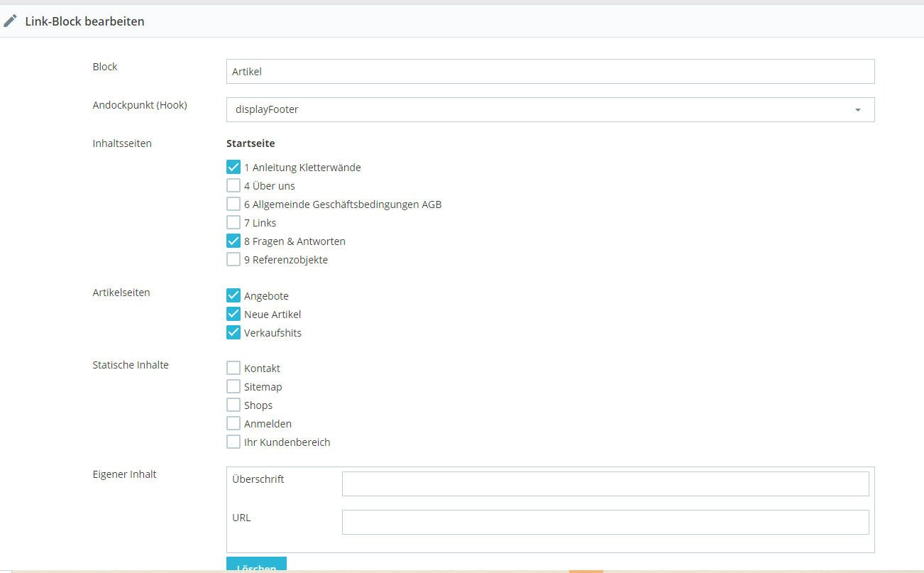Viewport: 924px width, 573px height.
Task: Select the Anmelden checkbox
Action: (233, 424)
